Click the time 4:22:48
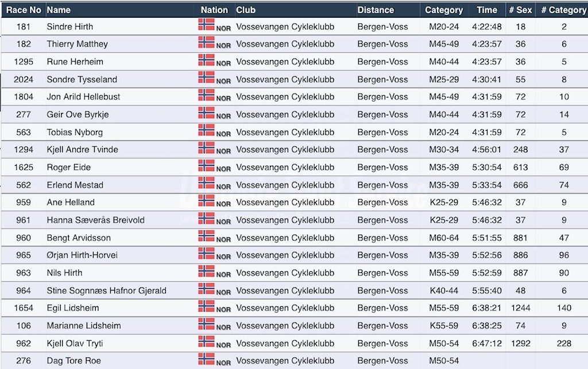Viewport: 588px width, 369px height. [487, 26]
